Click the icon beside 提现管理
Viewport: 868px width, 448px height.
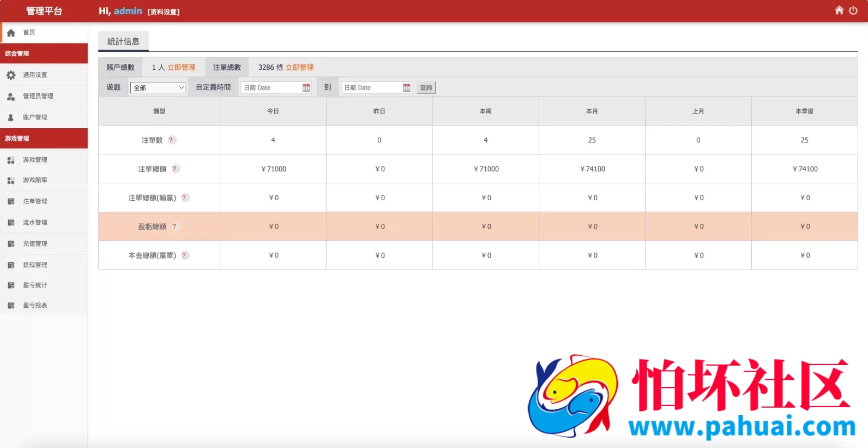pos(11,265)
